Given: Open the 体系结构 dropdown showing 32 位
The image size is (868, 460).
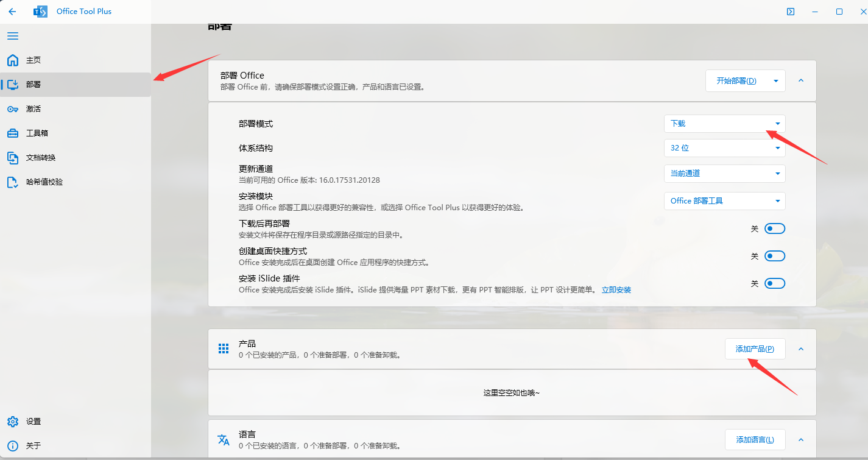Looking at the screenshot, I should (x=724, y=147).
